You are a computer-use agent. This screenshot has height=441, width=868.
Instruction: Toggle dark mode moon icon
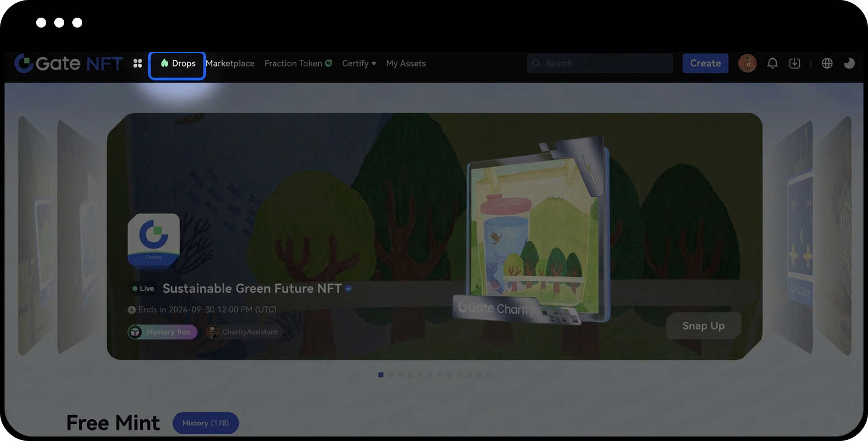pos(849,64)
